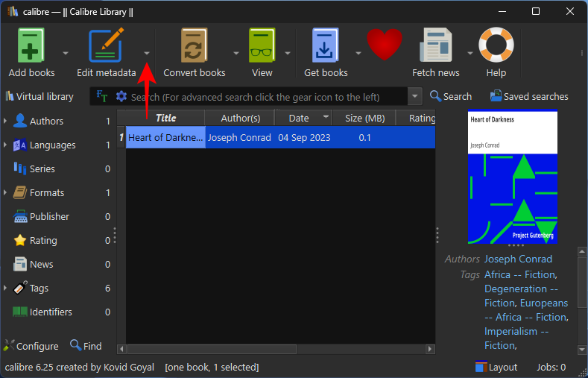
Task: Select Formats in the tag browser
Action: (47, 193)
